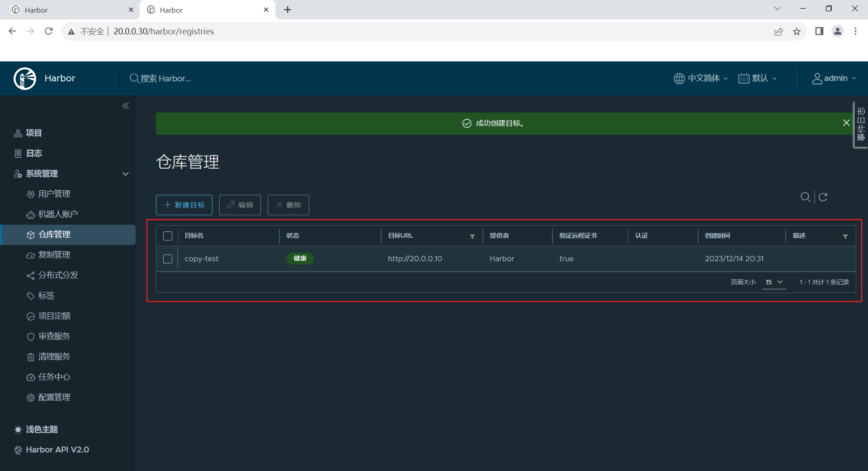This screenshot has width=868, height=471.
Task: Click the 2023/12/14 20:31 creation time
Action: tap(734, 259)
